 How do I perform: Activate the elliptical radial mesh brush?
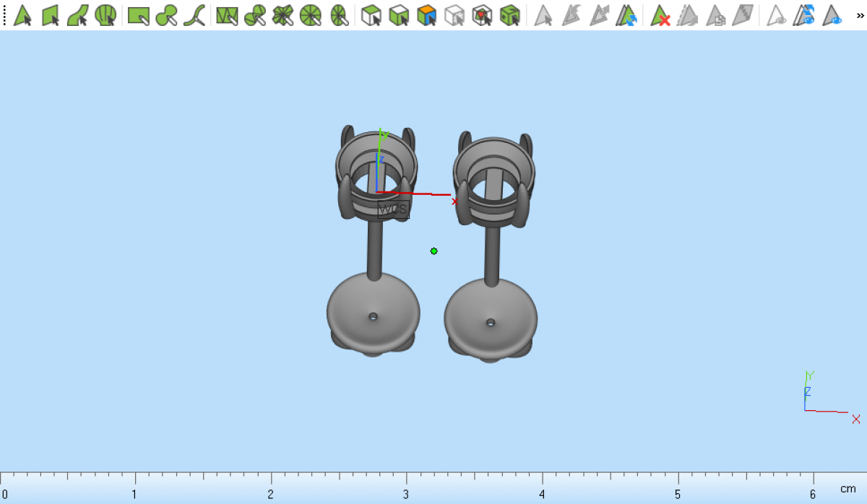coord(338,15)
